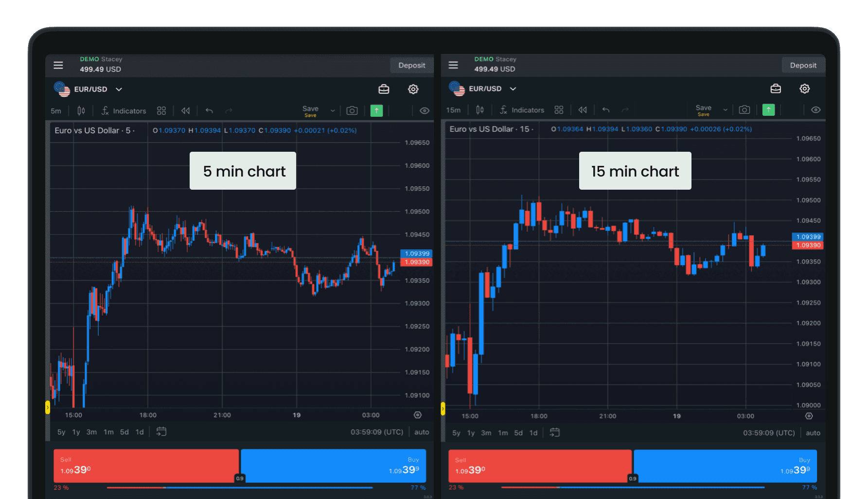Click the Deposit button

tap(411, 65)
